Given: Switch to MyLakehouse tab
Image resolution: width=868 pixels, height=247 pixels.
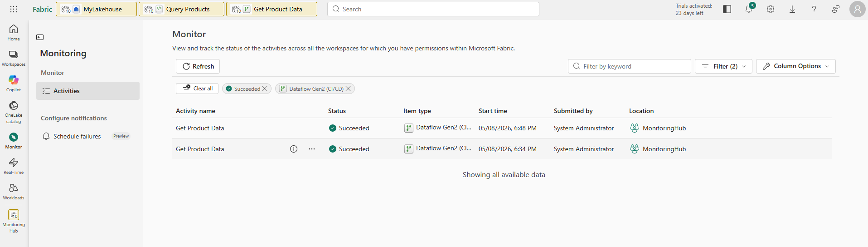Looking at the screenshot, I should tap(96, 9).
